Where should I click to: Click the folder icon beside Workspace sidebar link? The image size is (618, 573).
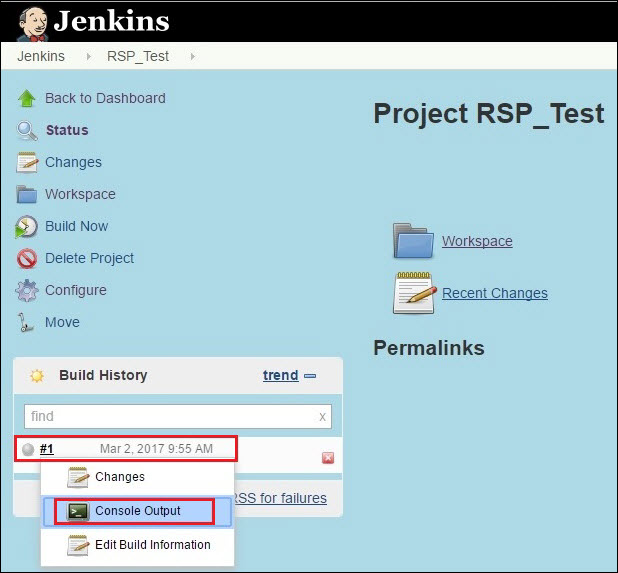point(27,194)
